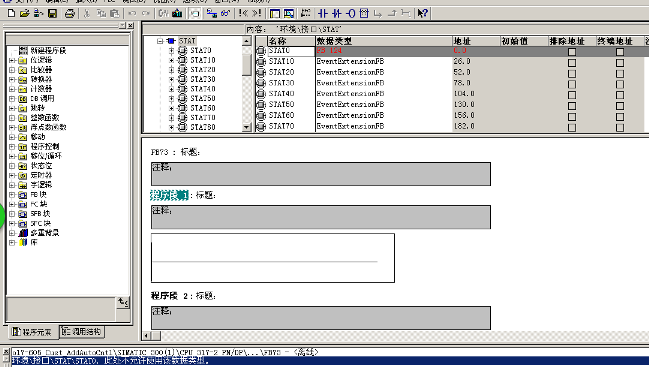
Task: Activate the context help arrow icon
Action: click(422, 14)
